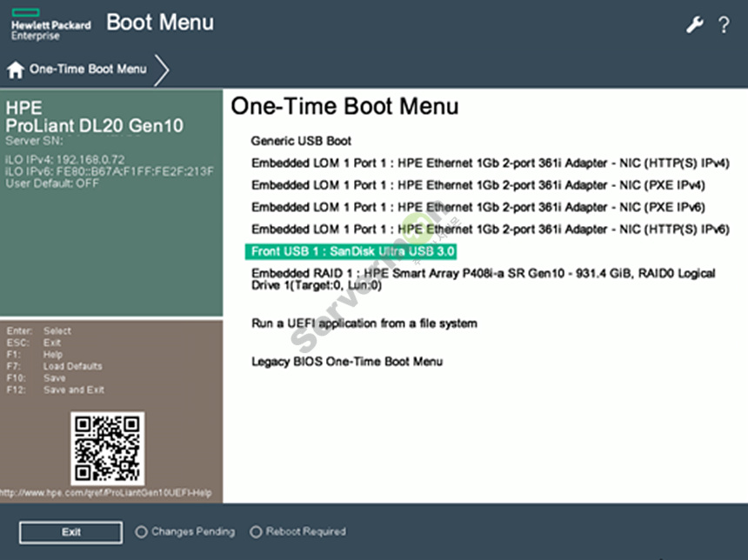Click the F12: Save and Exit hint
748x560 pixels.
point(56,390)
